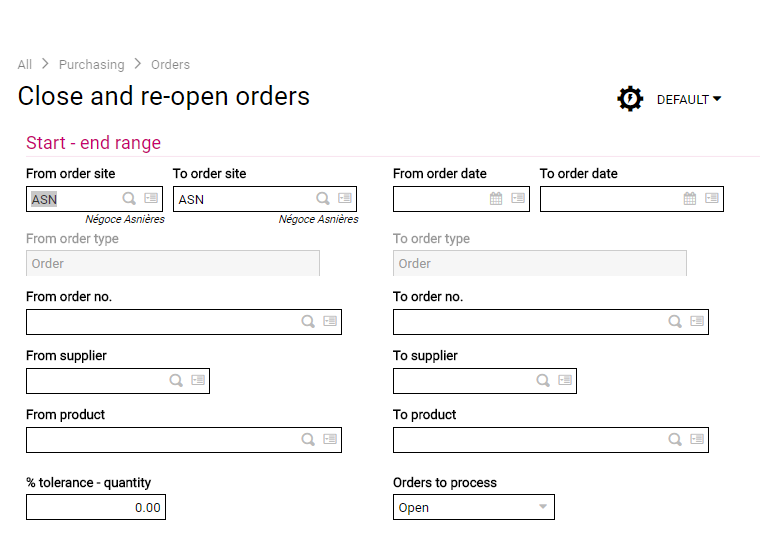The width and height of the screenshot is (765, 553).
Task: Click the gear entry point icon
Action: click(x=630, y=99)
